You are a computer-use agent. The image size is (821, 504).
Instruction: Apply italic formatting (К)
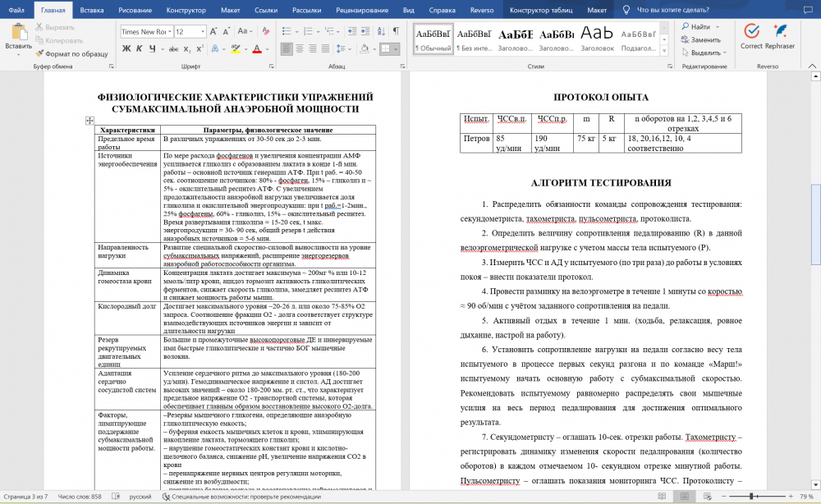140,49
